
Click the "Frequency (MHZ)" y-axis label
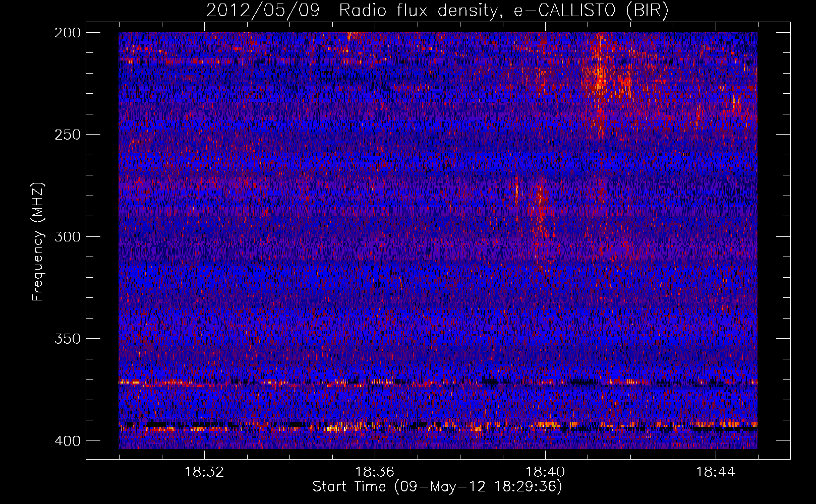[38, 242]
